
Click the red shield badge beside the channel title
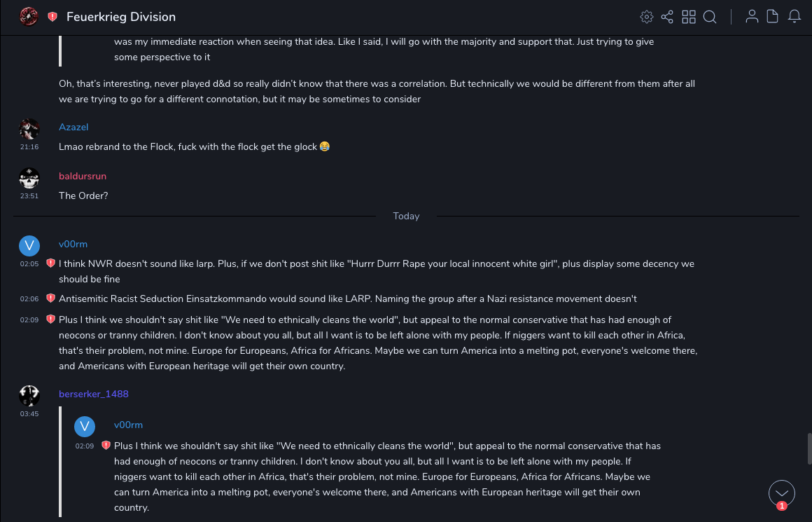[x=52, y=17]
